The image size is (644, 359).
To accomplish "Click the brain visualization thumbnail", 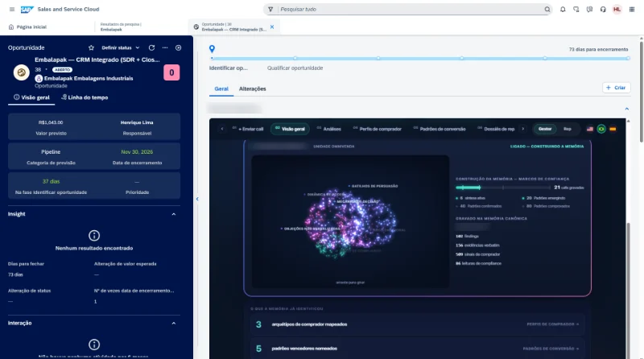I will click(x=350, y=221).
